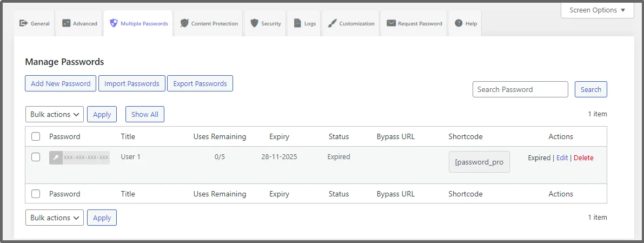644x243 pixels.
Task: Click the Customization brush icon
Action: [332, 23]
